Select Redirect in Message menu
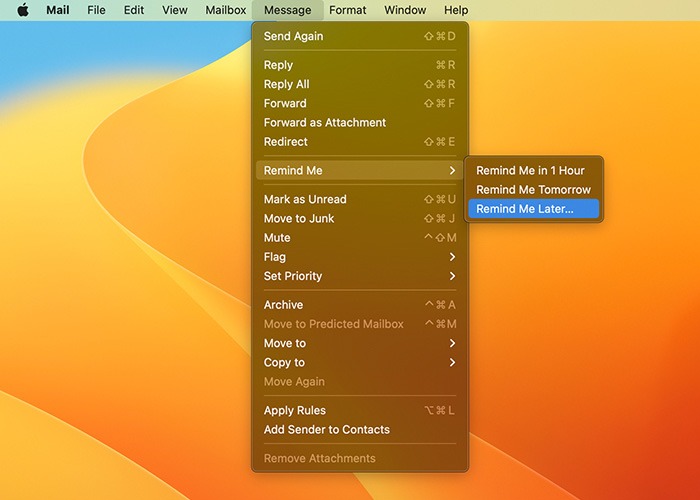This screenshot has height=500, width=700. tap(360, 142)
